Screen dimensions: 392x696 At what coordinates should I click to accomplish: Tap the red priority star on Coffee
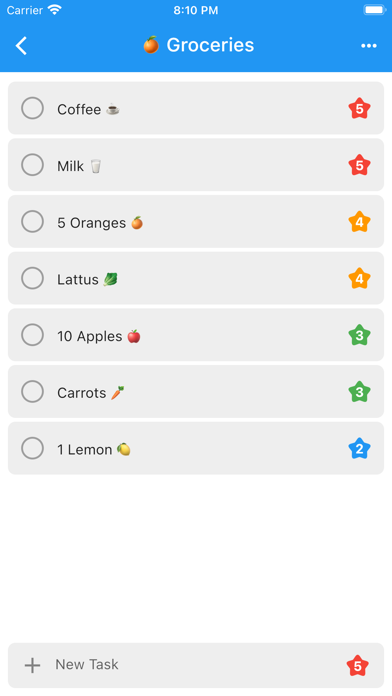359,108
